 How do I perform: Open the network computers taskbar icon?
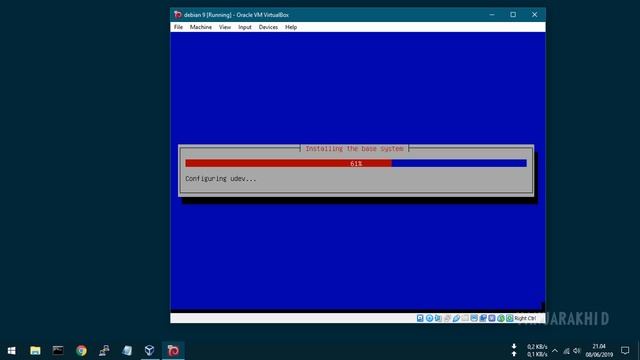tap(104, 351)
